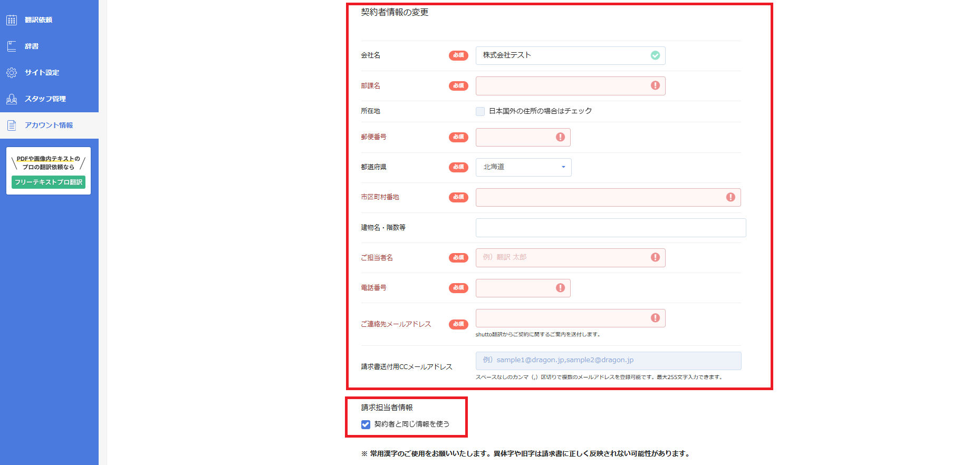980x465 pixels.
Task: Click the ご担当者名 input field
Action: (x=570, y=258)
